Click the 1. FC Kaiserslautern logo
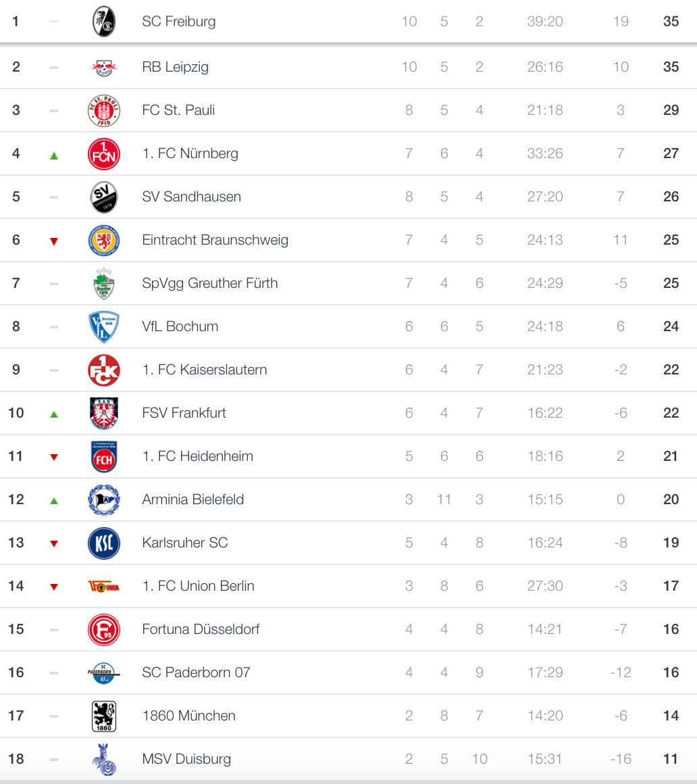Viewport: 697px width, 784px height. pos(104,370)
